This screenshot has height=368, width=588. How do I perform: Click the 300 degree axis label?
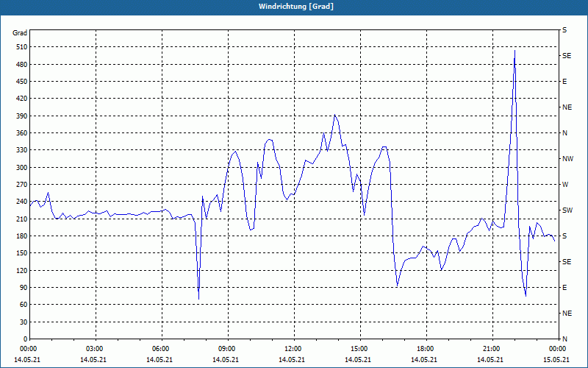tap(22, 168)
